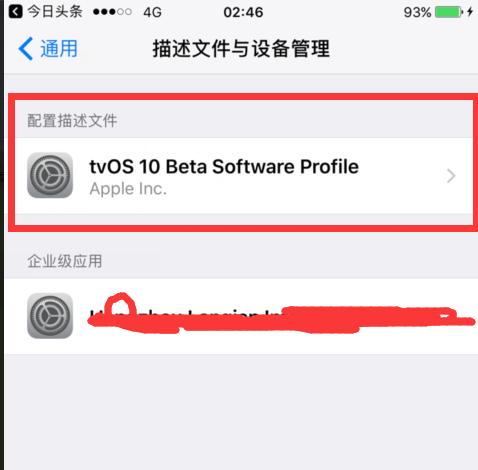Expand the tvOS profile via the right chevron
Image resolution: width=478 pixels, height=470 pixels.
(451, 176)
